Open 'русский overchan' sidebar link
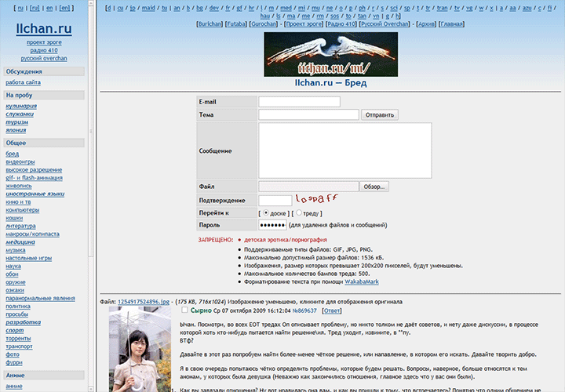 (44, 58)
